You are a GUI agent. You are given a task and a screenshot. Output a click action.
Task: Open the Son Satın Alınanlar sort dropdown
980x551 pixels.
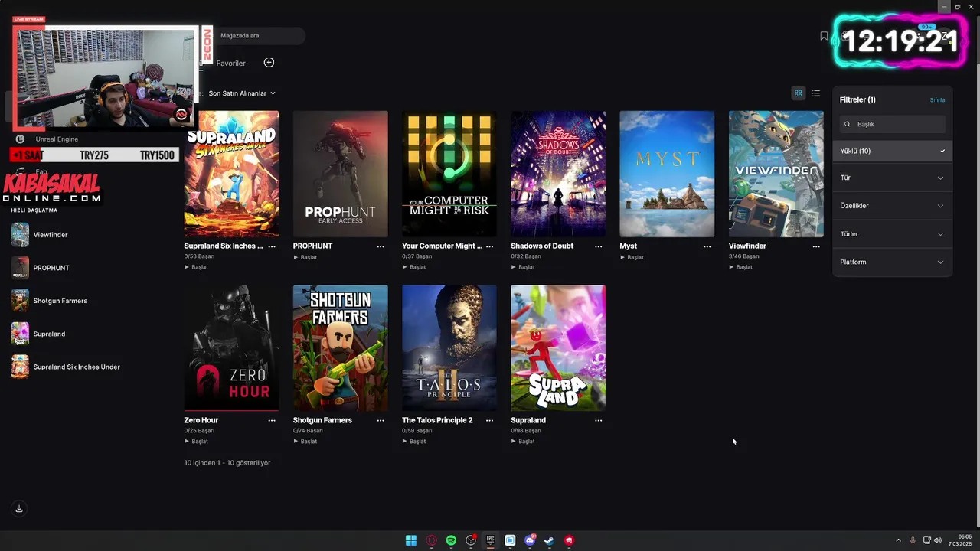[242, 93]
